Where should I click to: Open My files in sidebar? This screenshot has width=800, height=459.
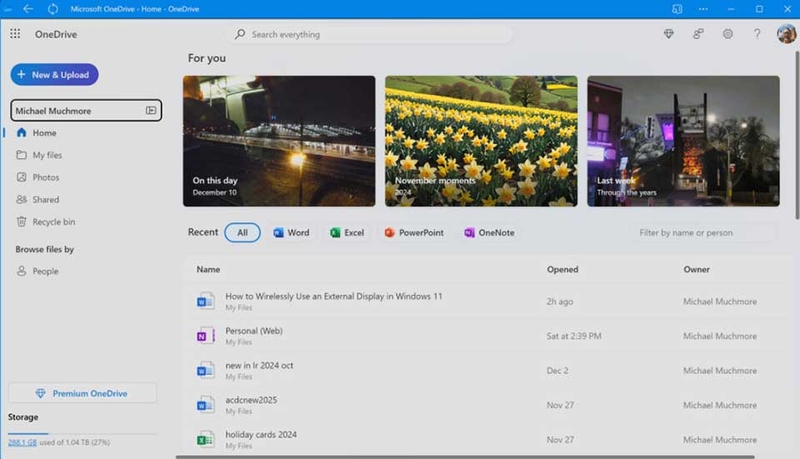pyautogui.click(x=47, y=155)
